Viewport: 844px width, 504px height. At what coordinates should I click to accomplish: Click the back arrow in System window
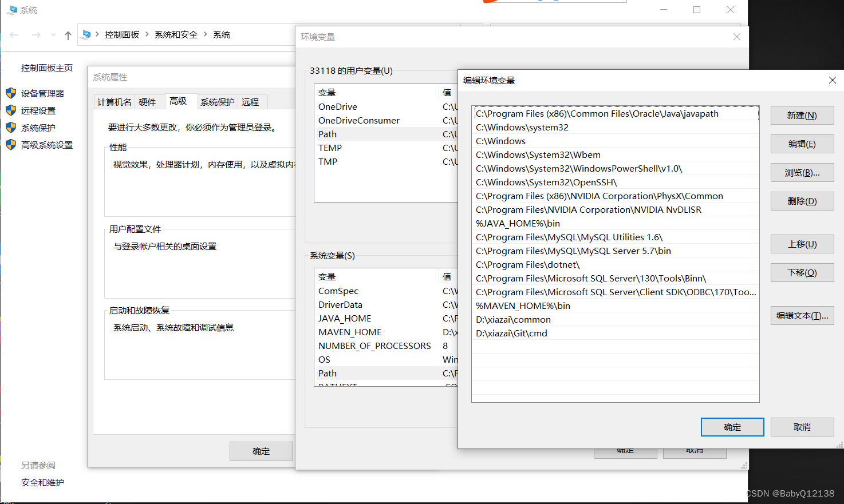[14, 35]
